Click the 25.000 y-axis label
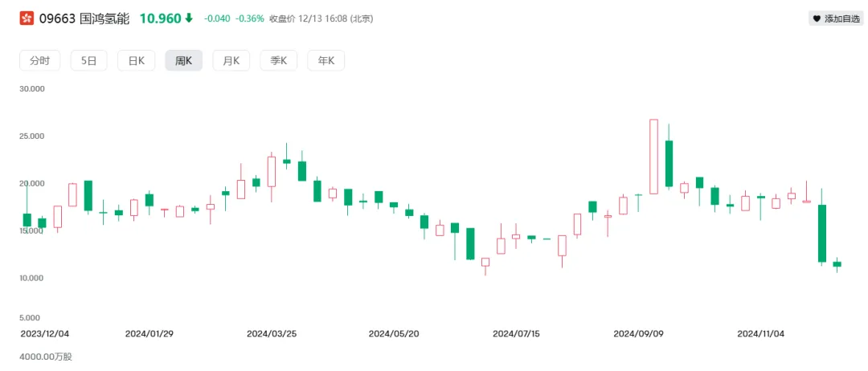The width and height of the screenshot is (868, 371). pyautogui.click(x=32, y=136)
